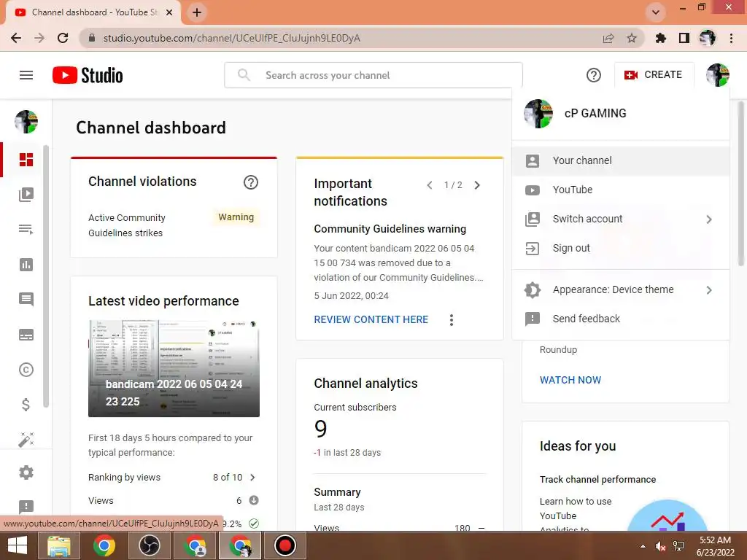This screenshot has height=560, width=747.
Task: Open Channel violations help icon
Action: pyautogui.click(x=251, y=182)
